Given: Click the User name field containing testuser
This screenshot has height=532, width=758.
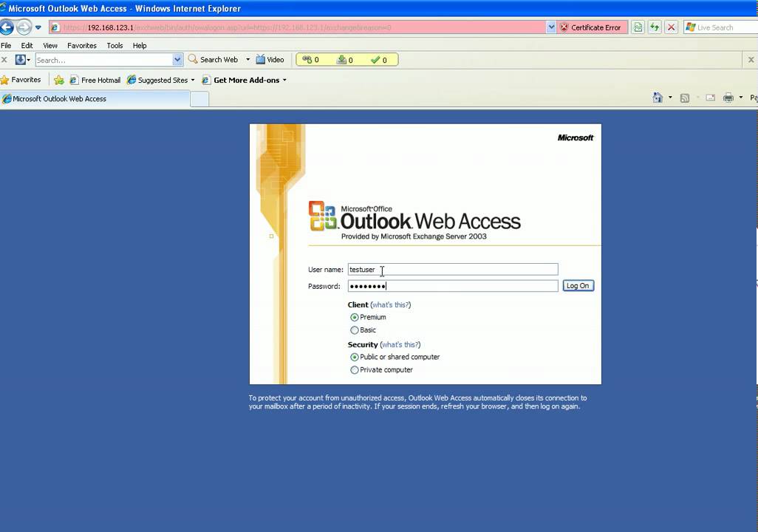Looking at the screenshot, I should [x=453, y=270].
